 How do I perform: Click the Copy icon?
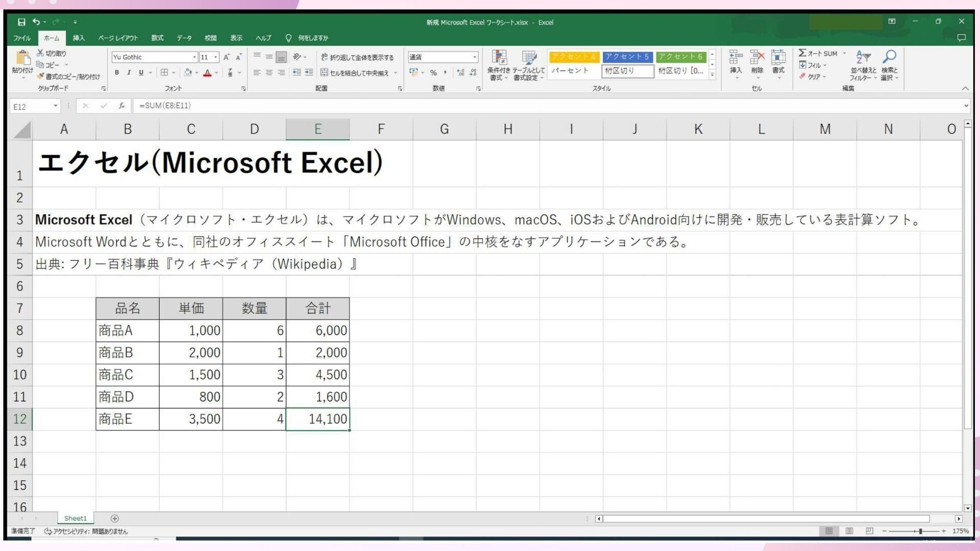coord(40,65)
